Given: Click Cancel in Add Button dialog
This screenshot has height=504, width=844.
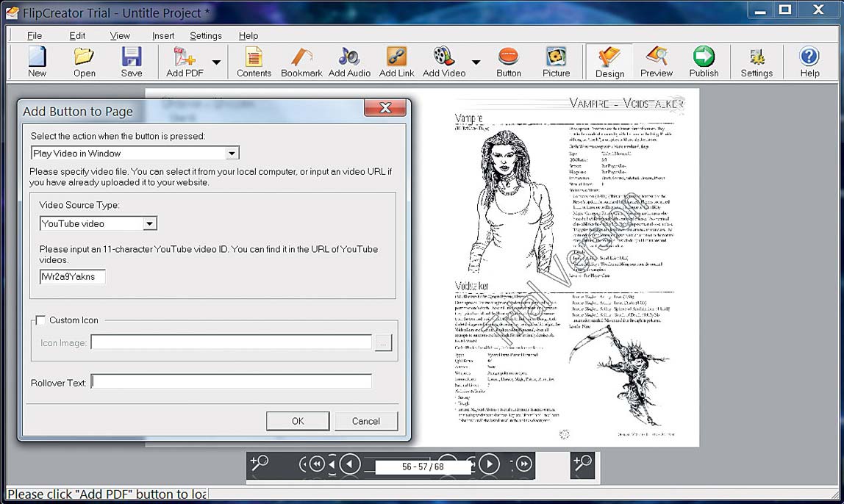Looking at the screenshot, I should pos(366,421).
